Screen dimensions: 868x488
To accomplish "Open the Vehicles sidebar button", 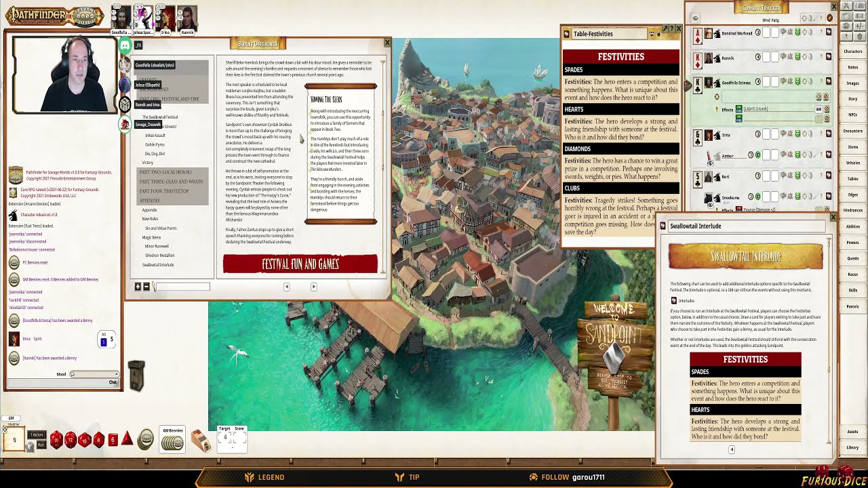I will click(852, 163).
